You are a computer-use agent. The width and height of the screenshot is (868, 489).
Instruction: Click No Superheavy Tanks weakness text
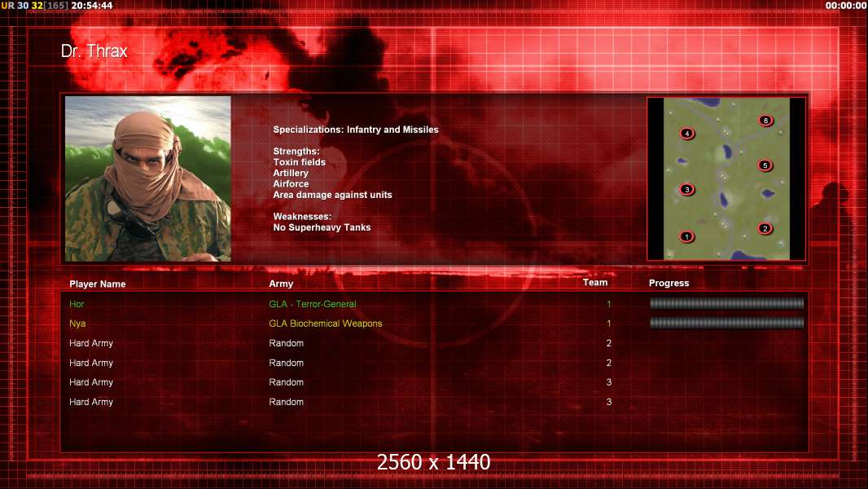322,227
